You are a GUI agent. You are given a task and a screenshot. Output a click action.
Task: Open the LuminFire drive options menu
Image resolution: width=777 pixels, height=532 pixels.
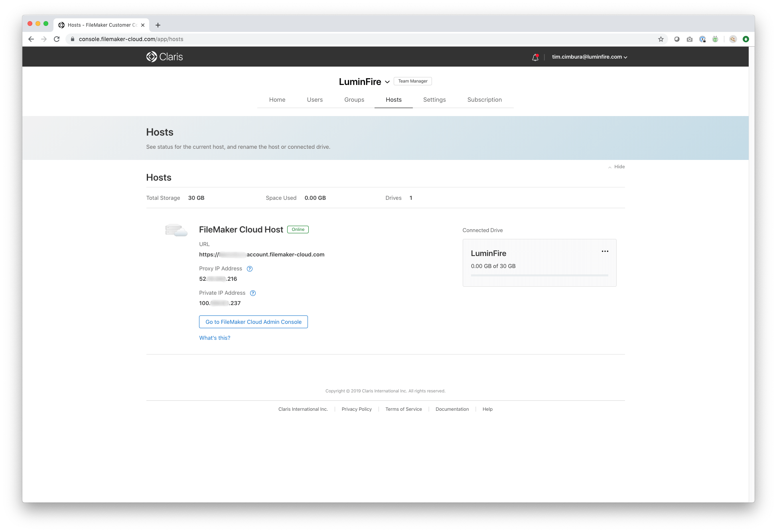pyautogui.click(x=605, y=251)
